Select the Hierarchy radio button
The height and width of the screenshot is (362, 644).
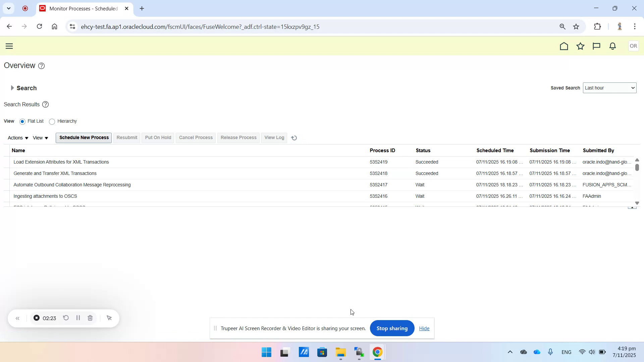point(52,121)
